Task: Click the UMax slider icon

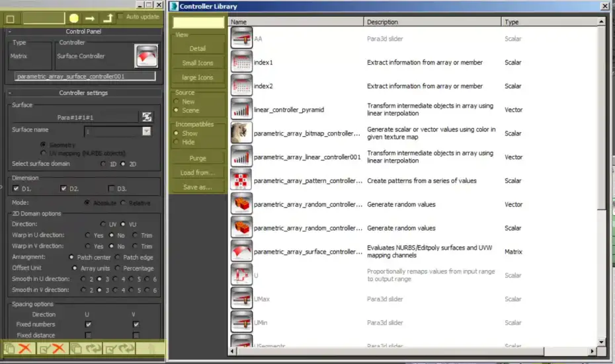Action: (241, 299)
